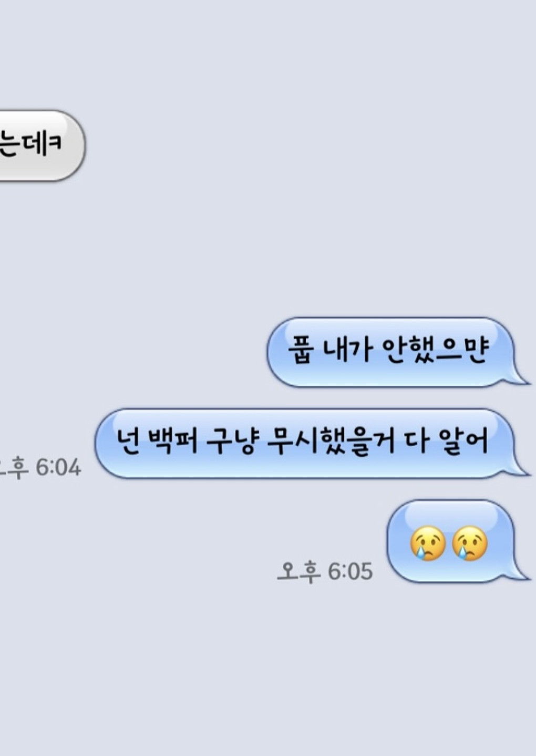The height and width of the screenshot is (756, 536).
Task: Click the 오후 6:04 timestamp
Action: 40,468
